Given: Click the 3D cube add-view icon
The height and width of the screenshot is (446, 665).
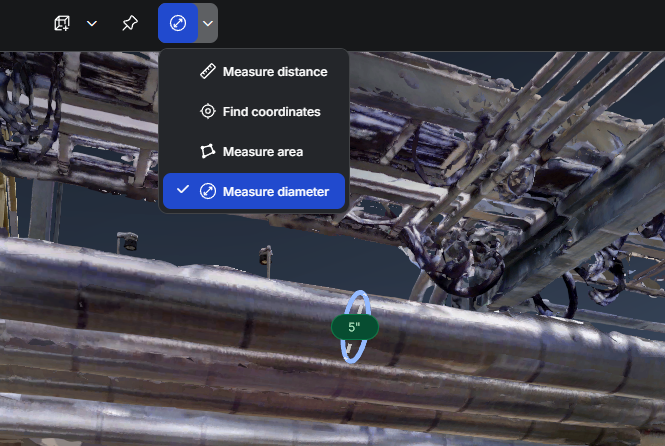Looking at the screenshot, I should coord(63,23).
